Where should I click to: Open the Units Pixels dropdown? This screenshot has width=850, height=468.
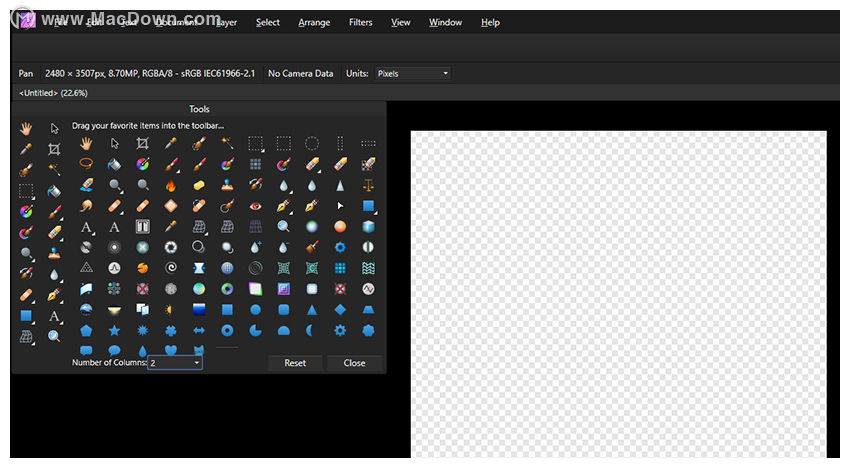coord(413,73)
